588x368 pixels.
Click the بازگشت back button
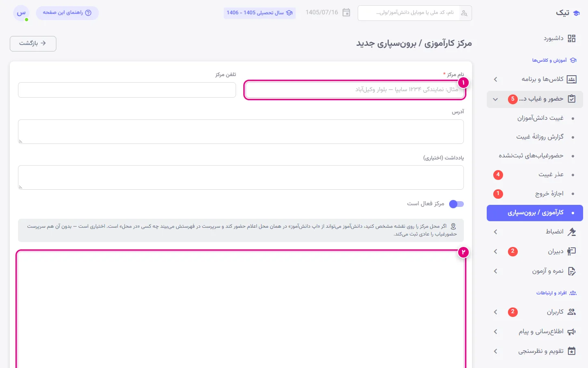click(x=33, y=44)
